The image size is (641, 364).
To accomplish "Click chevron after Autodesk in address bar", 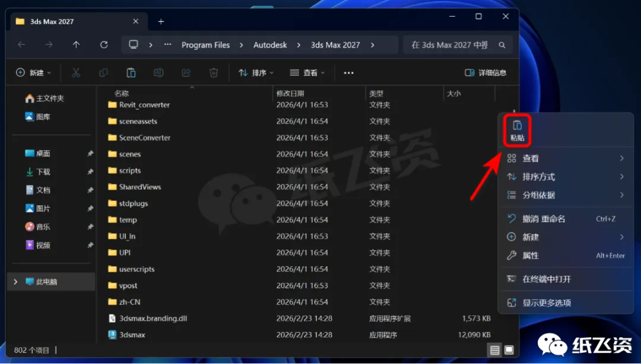I will pyautogui.click(x=299, y=45).
